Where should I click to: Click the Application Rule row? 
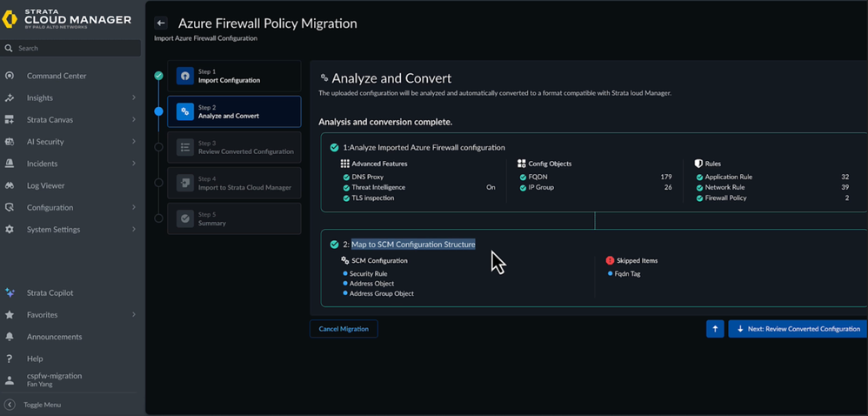(773, 178)
